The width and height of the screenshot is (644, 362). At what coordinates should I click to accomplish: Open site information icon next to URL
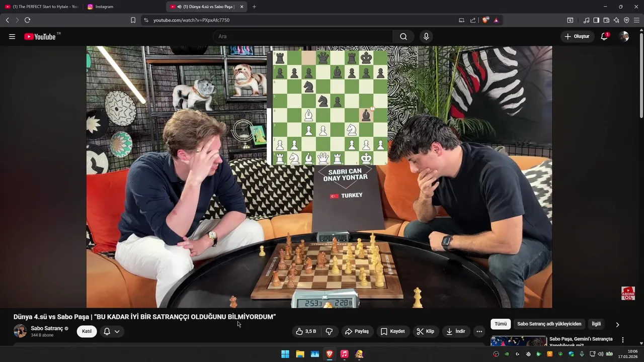(146, 20)
